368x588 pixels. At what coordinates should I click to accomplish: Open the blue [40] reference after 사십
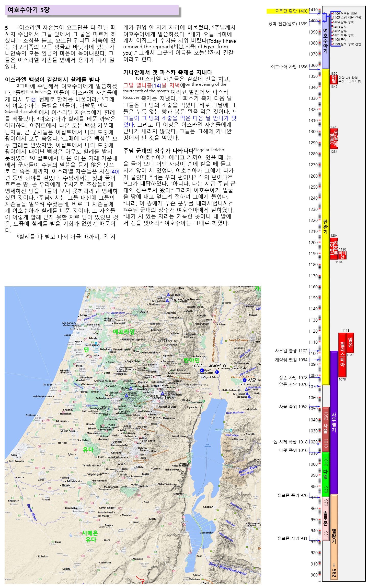[x=115, y=171]
